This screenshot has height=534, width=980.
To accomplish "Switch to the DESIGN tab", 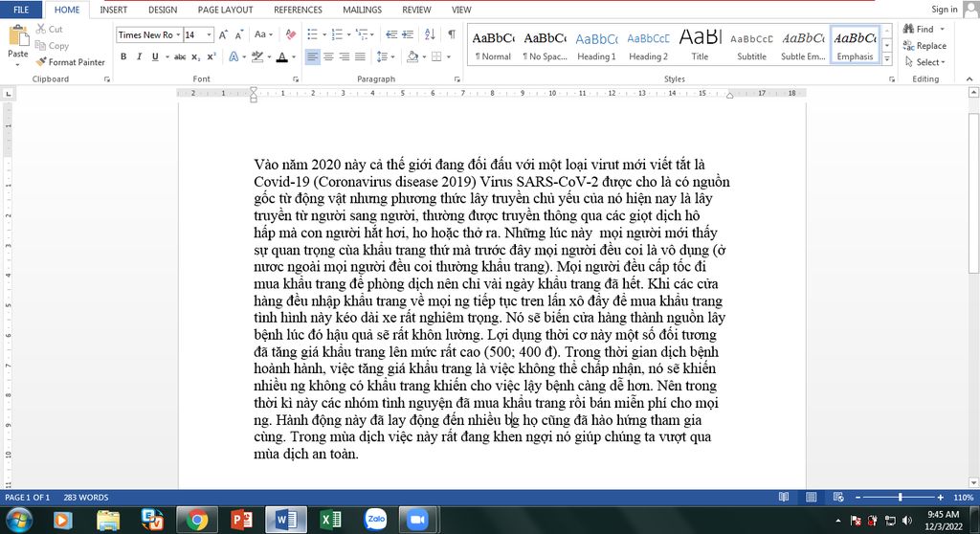I will point(163,10).
